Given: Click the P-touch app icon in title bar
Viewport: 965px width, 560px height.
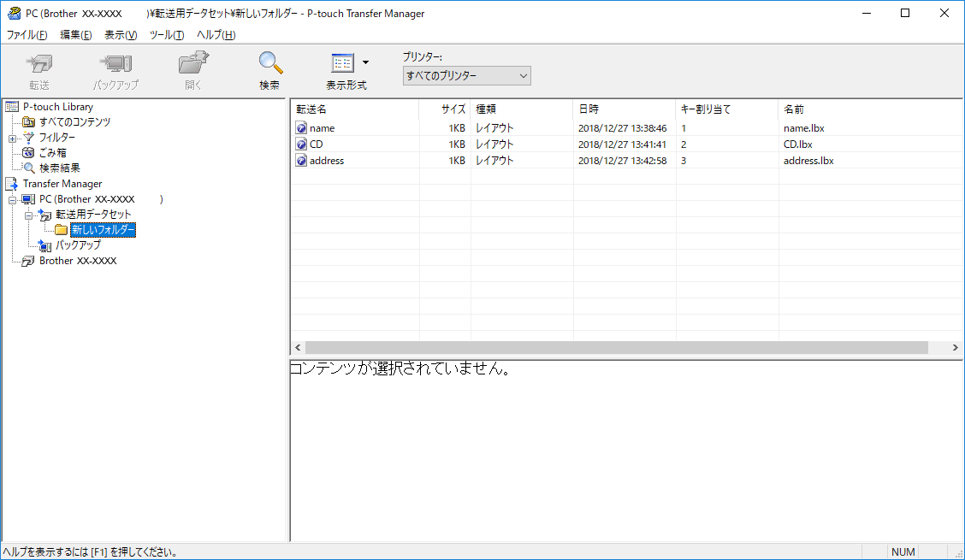Looking at the screenshot, I should point(14,13).
